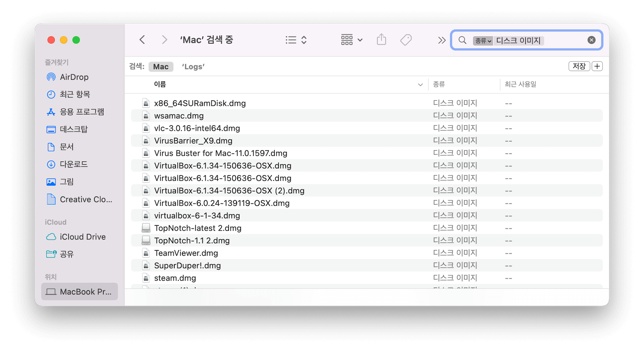Click the wsamac.dmg file icon
Screen dimensions: 644x352
pos(146,116)
